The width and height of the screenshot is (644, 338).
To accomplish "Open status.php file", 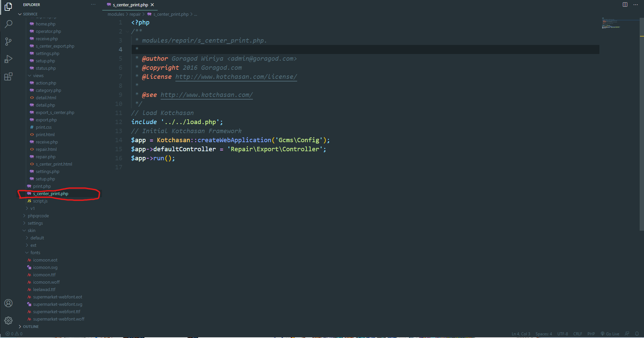I will click(x=46, y=68).
